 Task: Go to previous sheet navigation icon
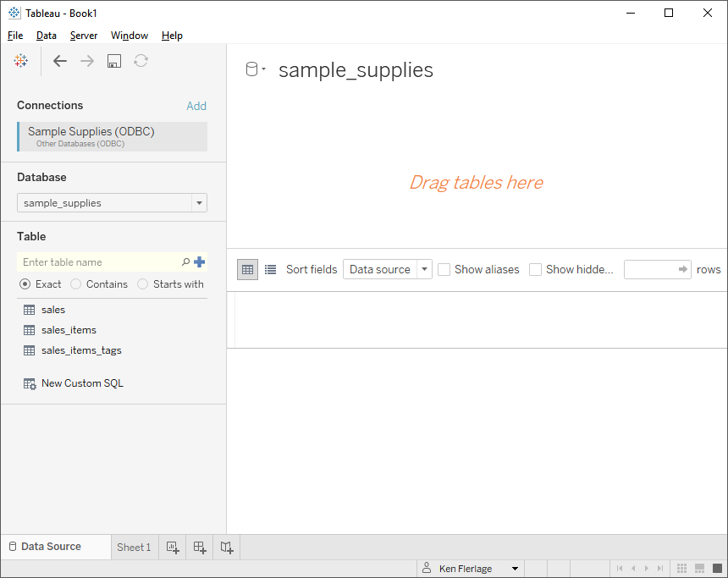click(633, 568)
